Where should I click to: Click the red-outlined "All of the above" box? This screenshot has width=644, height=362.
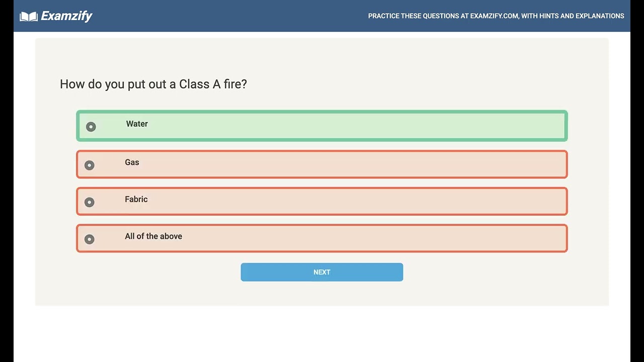pyautogui.click(x=352, y=238)
